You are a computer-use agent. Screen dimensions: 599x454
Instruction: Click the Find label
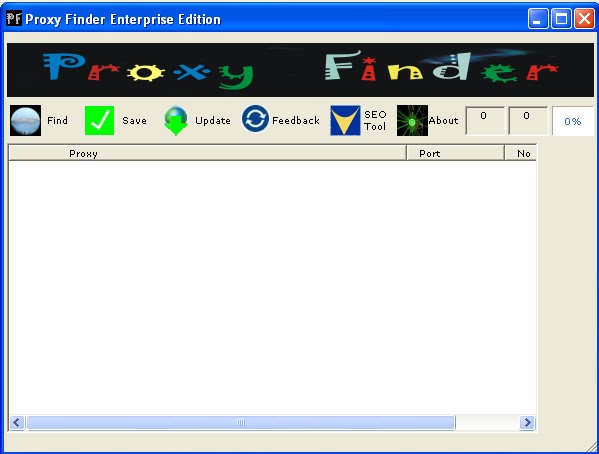tap(57, 121)
